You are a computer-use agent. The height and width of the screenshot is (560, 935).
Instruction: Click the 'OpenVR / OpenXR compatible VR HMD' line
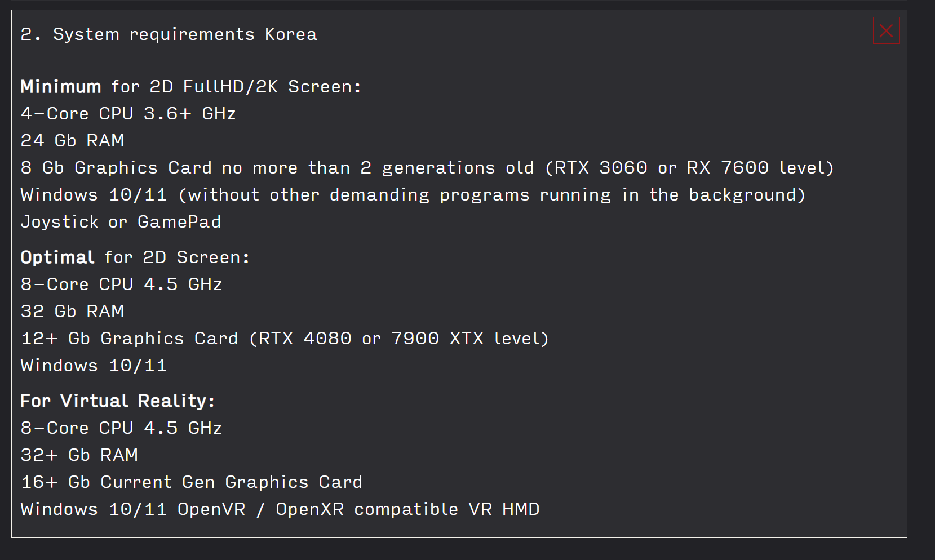(x=358, y=509)
